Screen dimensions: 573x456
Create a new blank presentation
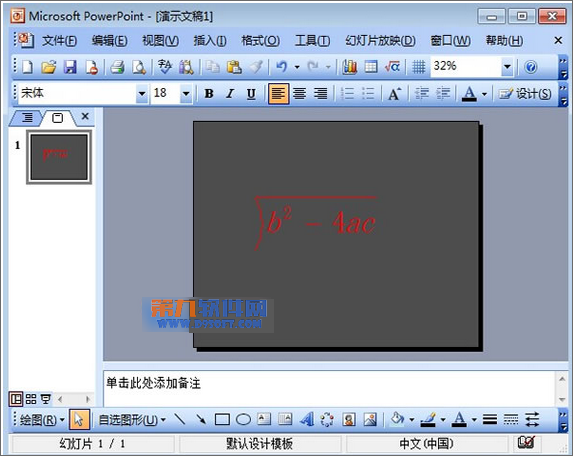(x=28, y=67)
